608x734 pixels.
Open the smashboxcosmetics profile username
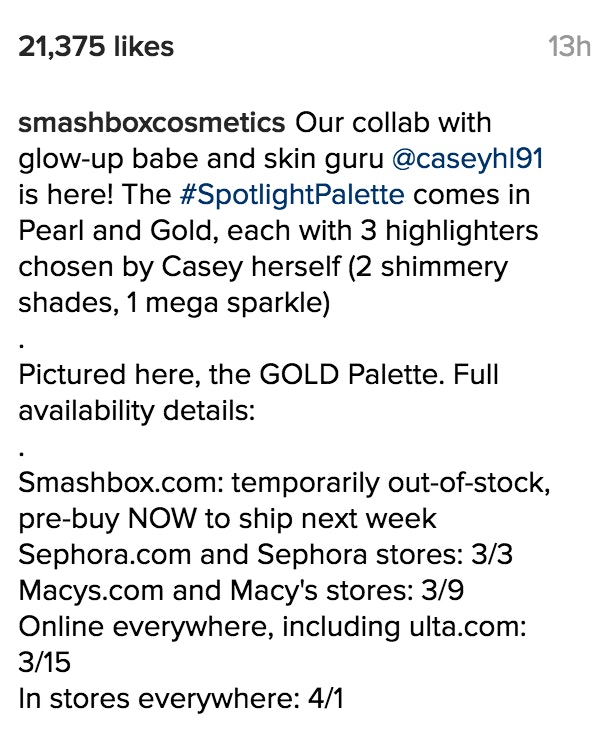tap(152, 123)
